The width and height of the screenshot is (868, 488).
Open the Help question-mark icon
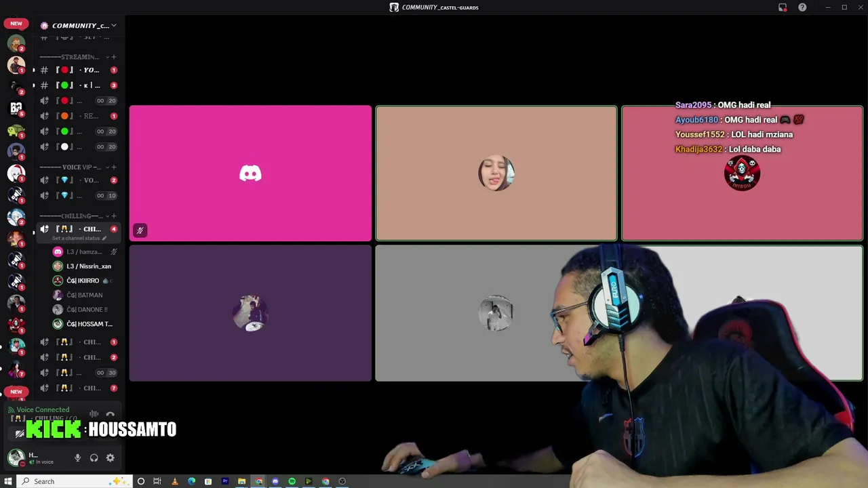(x=802, y=7)
